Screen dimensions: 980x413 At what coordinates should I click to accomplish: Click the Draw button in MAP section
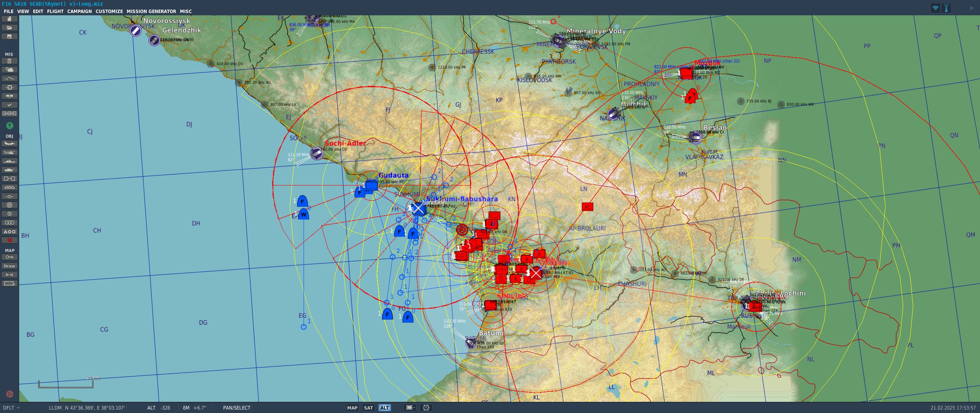click(9, 266)
